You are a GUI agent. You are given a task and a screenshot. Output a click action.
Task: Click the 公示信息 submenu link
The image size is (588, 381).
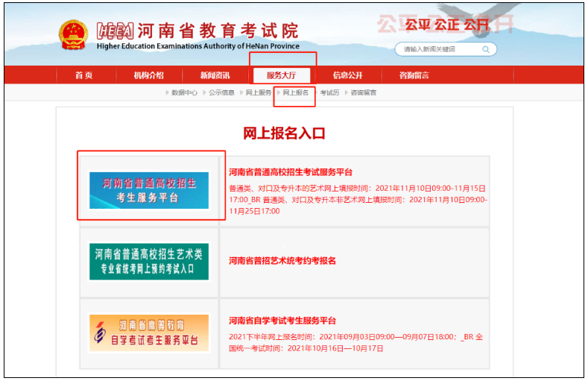221,93
